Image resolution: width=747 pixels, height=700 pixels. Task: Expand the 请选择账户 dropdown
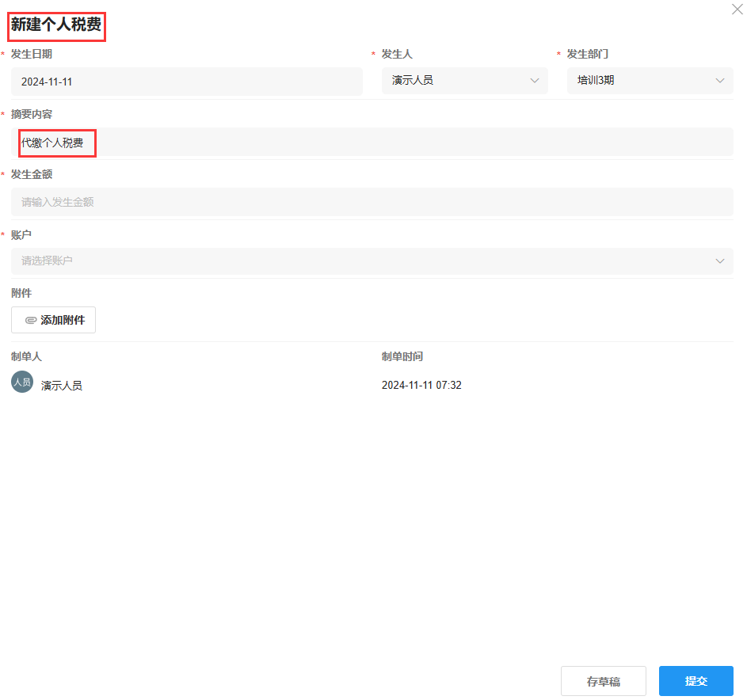coord(371,261)
